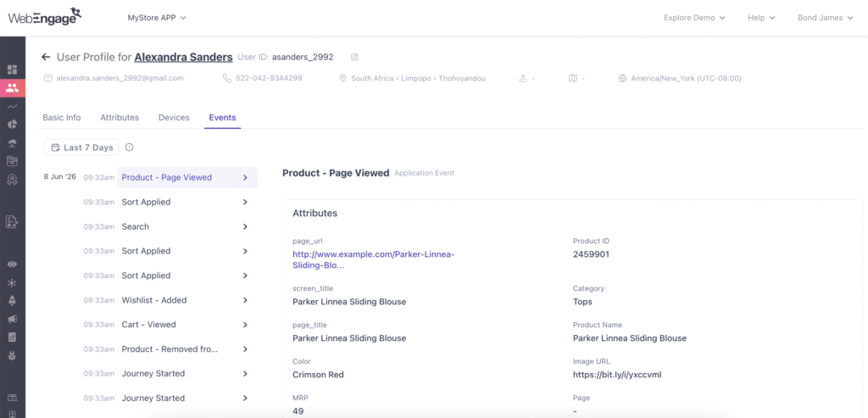Click the 8 Jun '26 date label
868x418 pixels.
pyautogui.click(x=60, y=177)
